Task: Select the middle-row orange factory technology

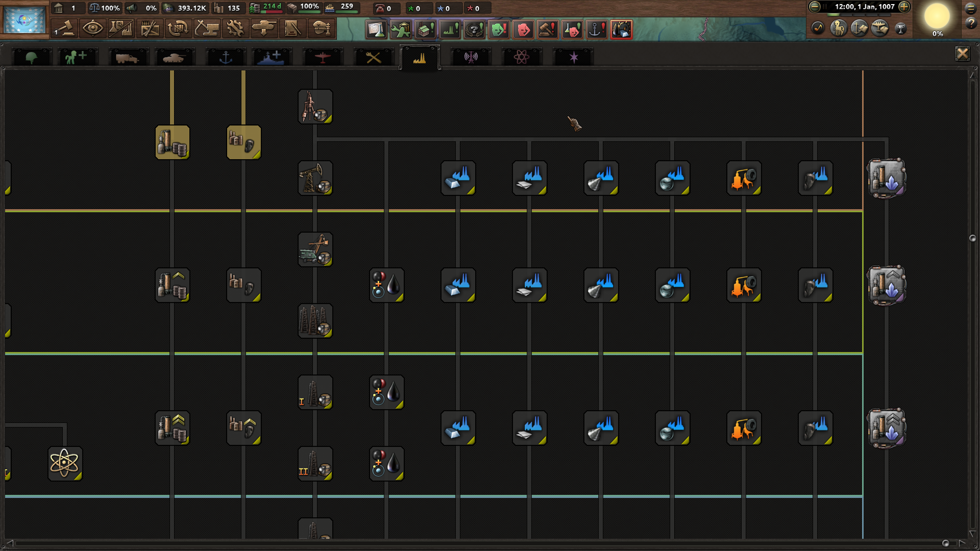Action: 744,285
